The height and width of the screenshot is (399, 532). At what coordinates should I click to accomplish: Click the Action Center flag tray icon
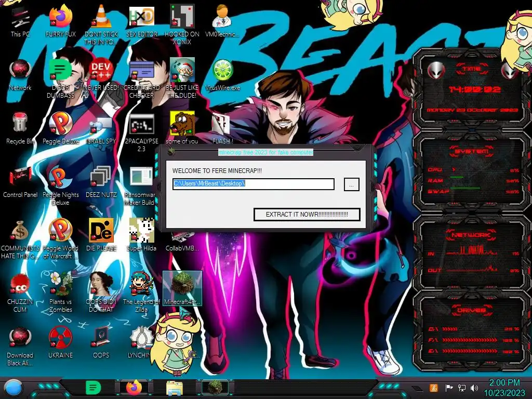point(449,388)
